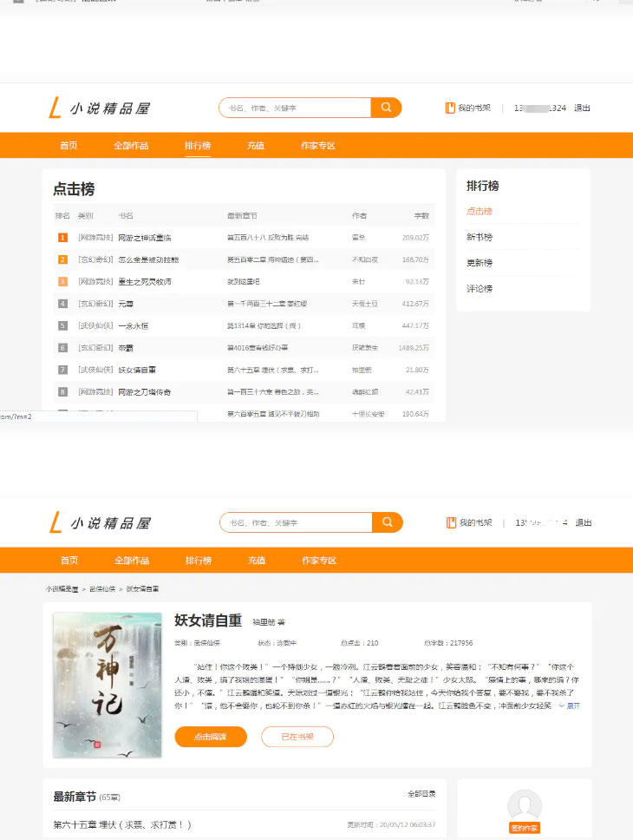Open 我的书架 bookshelf icon on the book detail page
This screenshot has height=840, width=633.
point(451,523)
